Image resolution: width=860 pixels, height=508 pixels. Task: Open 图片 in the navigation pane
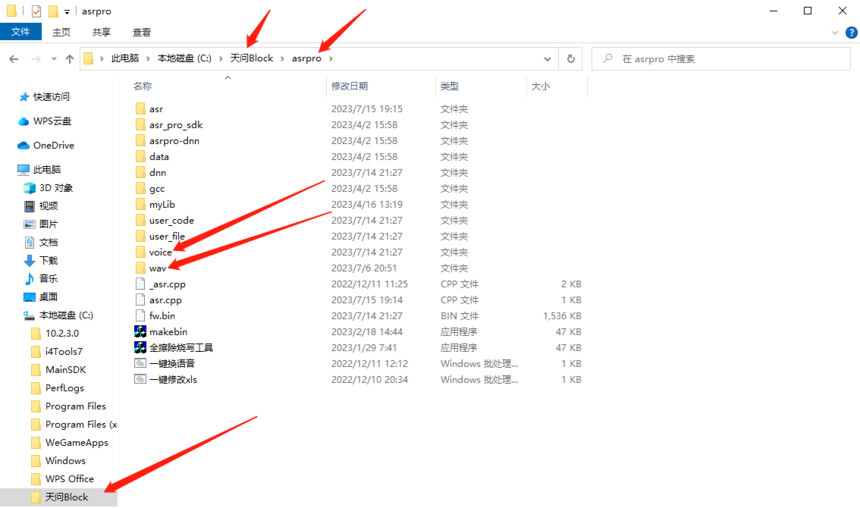pyautogui.click(x=48, y=224)
